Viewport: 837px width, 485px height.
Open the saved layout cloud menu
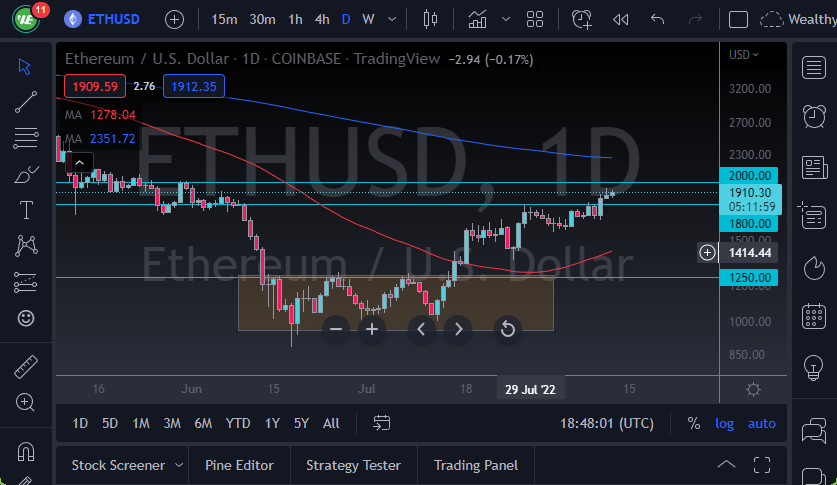(797, 20)
